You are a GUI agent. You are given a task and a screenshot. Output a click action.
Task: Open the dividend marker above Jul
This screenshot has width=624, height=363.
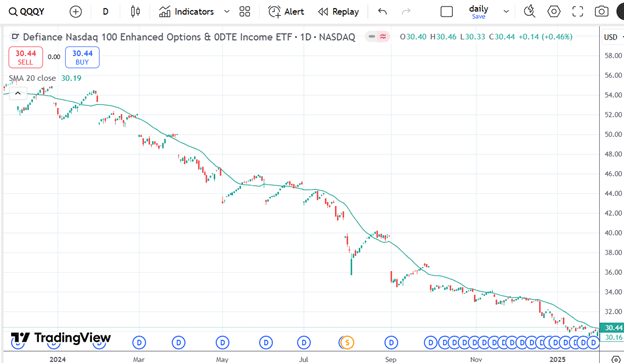[304, 342]
